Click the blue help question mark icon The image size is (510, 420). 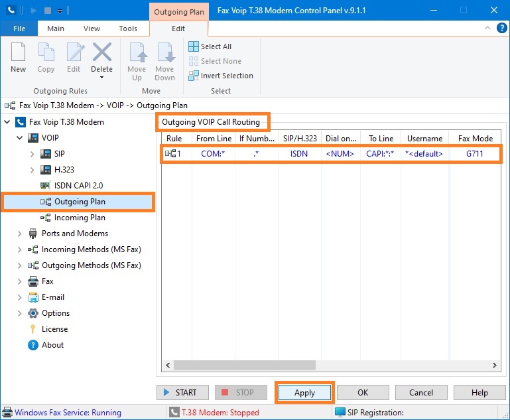point(501,28)
